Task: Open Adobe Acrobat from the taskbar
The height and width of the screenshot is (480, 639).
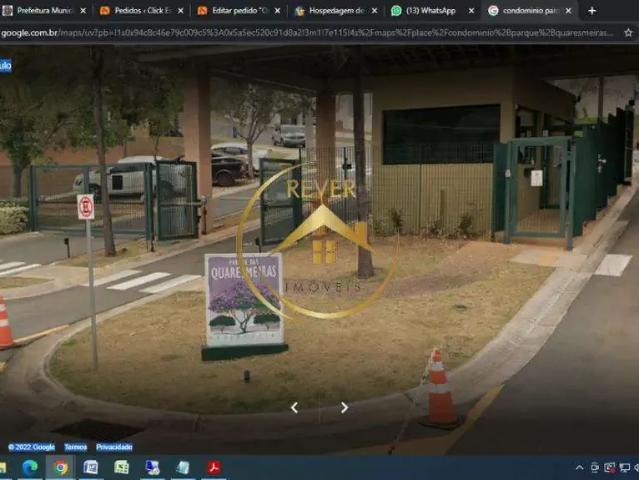Action: tap(214, 467)
